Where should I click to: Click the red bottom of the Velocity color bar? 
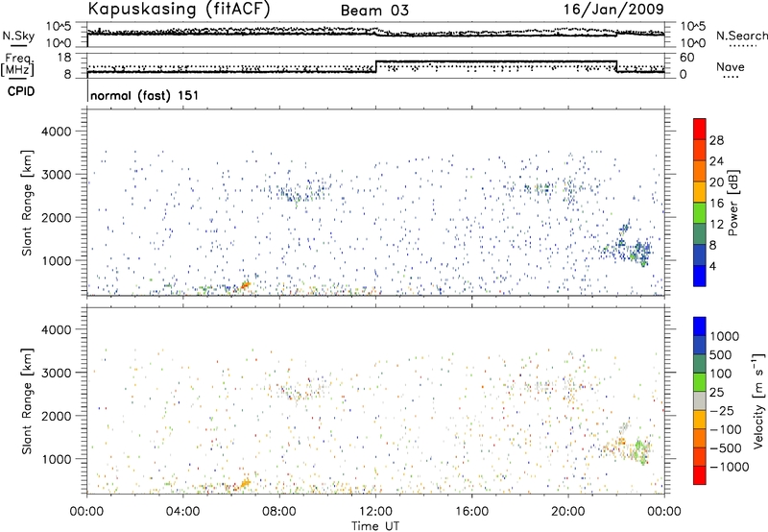700,475
